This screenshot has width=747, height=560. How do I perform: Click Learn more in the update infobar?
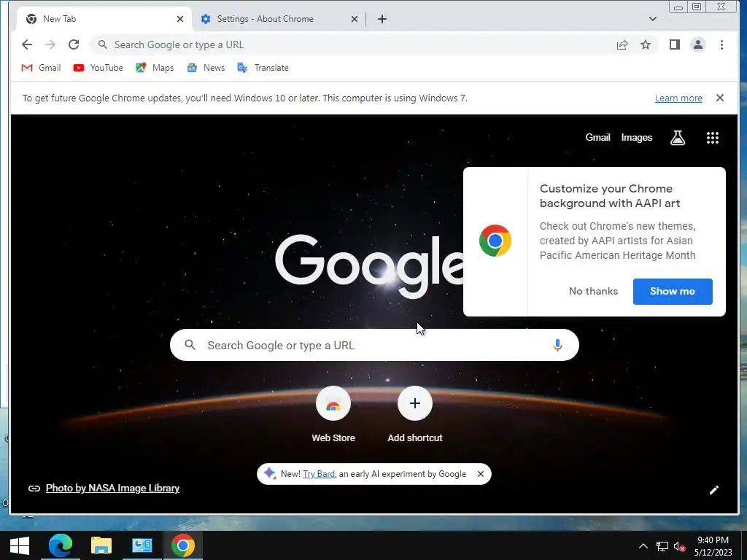pyautogui.click(x=678, y=98)
